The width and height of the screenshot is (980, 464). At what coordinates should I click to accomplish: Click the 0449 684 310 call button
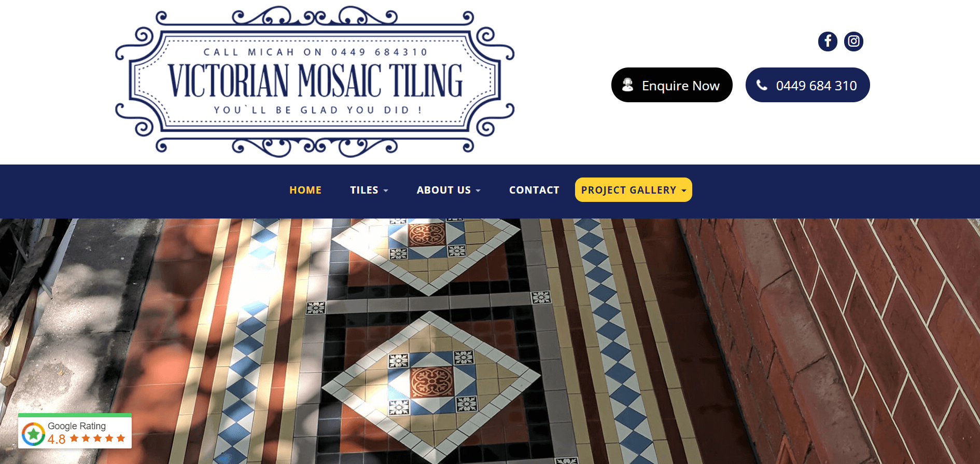[x=808, y=85]
